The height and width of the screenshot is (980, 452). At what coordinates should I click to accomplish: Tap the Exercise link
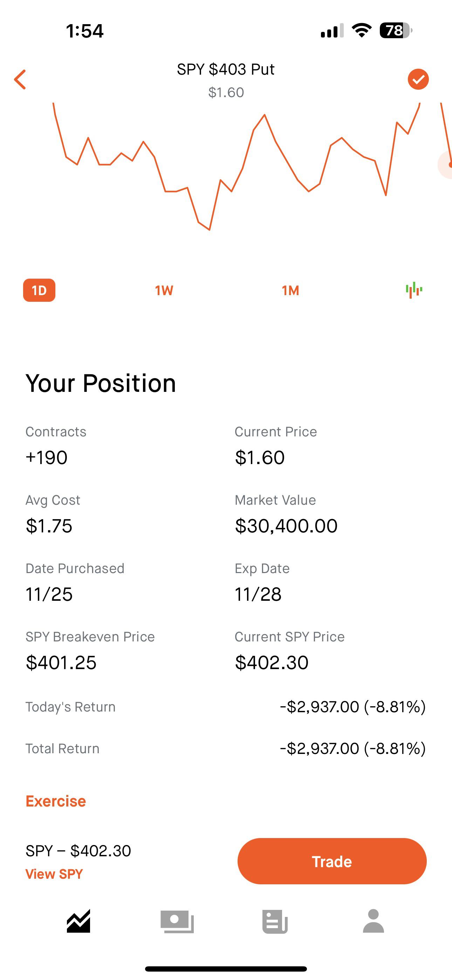pos(56,801)
